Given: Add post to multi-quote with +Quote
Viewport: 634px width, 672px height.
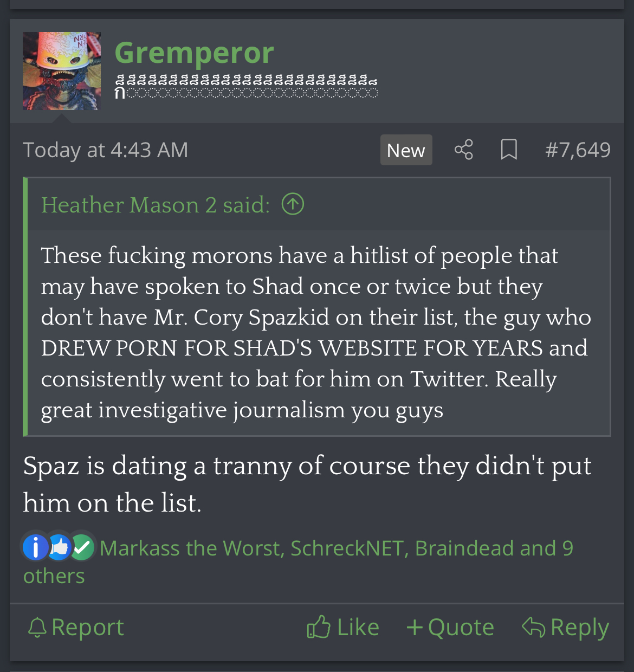Looking at the screenshot, I should (x=450, y=627).
